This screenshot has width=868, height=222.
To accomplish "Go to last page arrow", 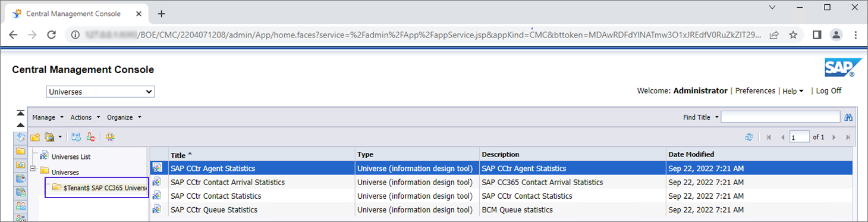I will coord(848,137).
